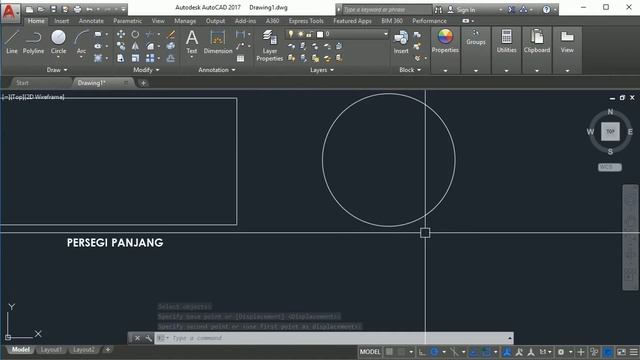The image size is (640, 360).
Task: Expand the Modify panel
Action: point(146,70)
